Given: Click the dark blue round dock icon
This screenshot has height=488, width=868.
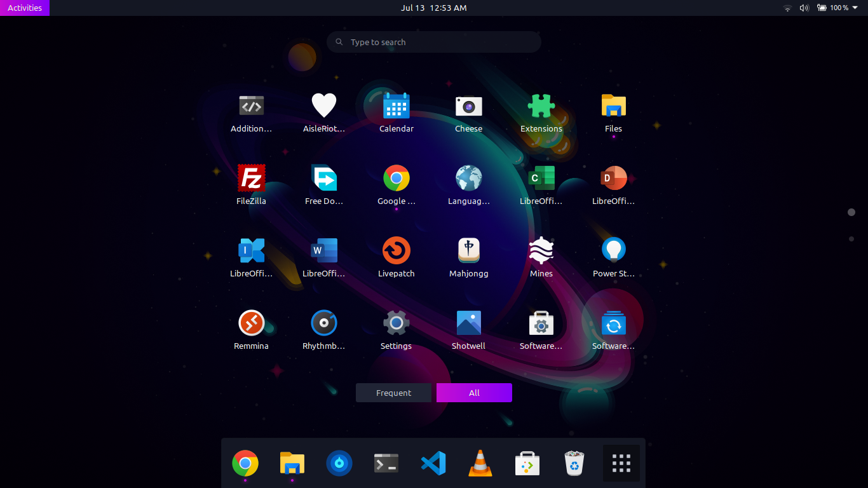Looking at the screenshot, I should click(339, 463).
